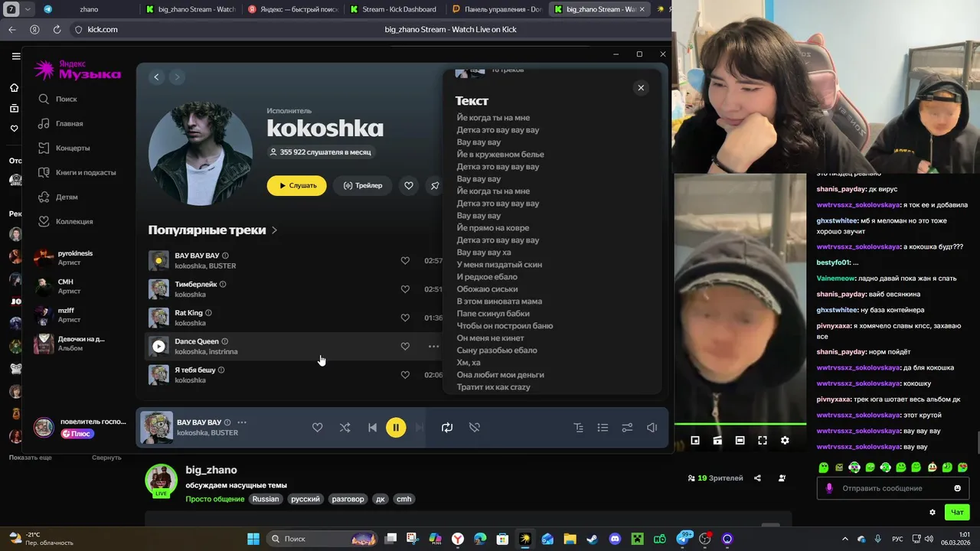Open more options for Dance Queen track

click(433, 346)
